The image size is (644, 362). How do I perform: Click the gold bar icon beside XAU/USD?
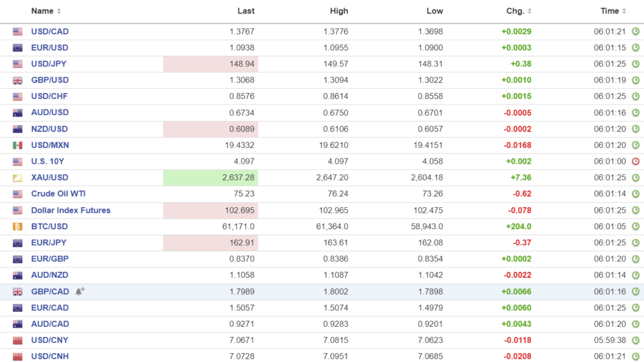(18, 178)
